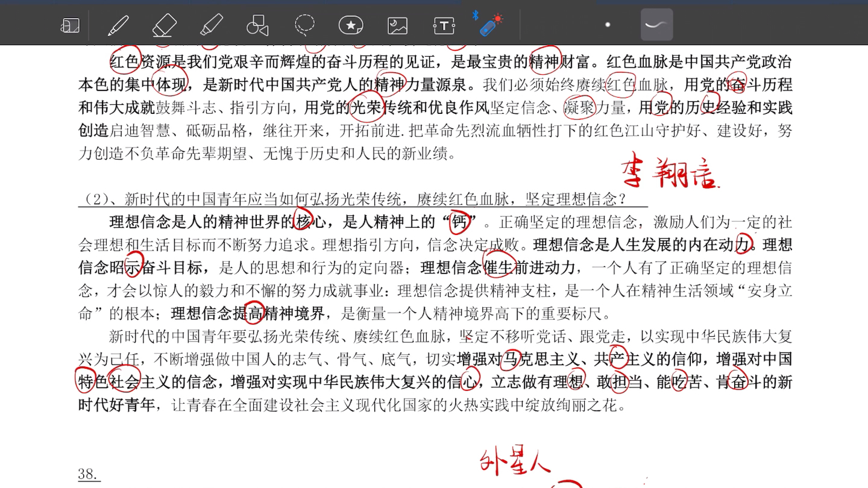Select the Eraser tool
This screenshot has height=488, width=868.
165,25
